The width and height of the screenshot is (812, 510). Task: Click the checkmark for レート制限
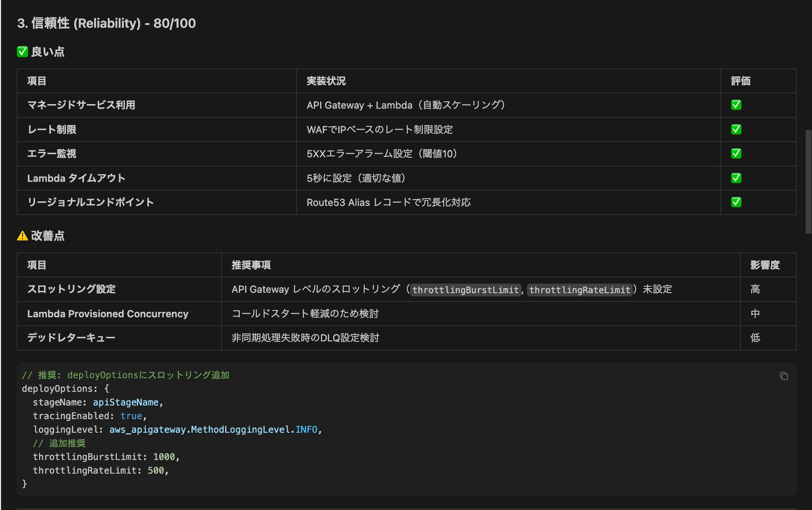coord(736,130)
